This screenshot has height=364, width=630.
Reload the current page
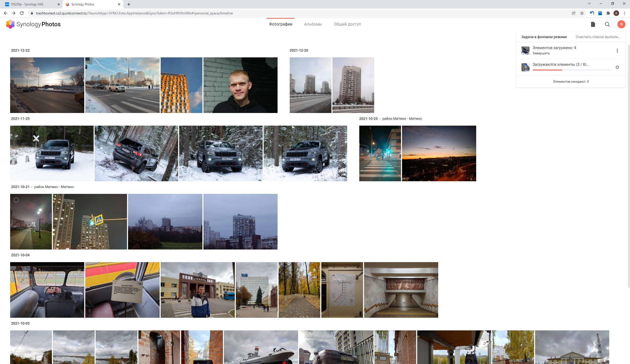pos(22,13)
